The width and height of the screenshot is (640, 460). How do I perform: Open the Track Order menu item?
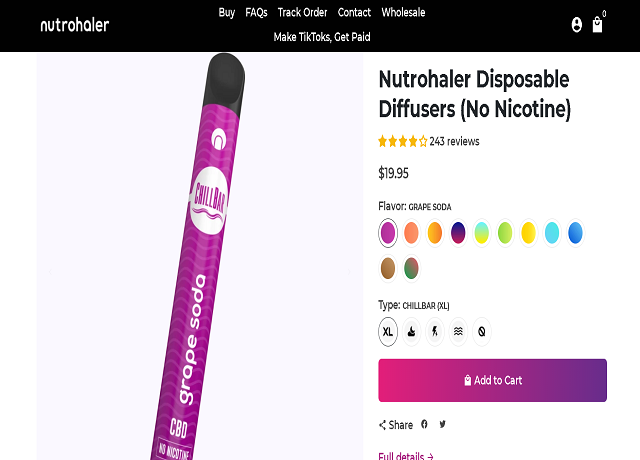pyautogui.click(x=302, y=13)
